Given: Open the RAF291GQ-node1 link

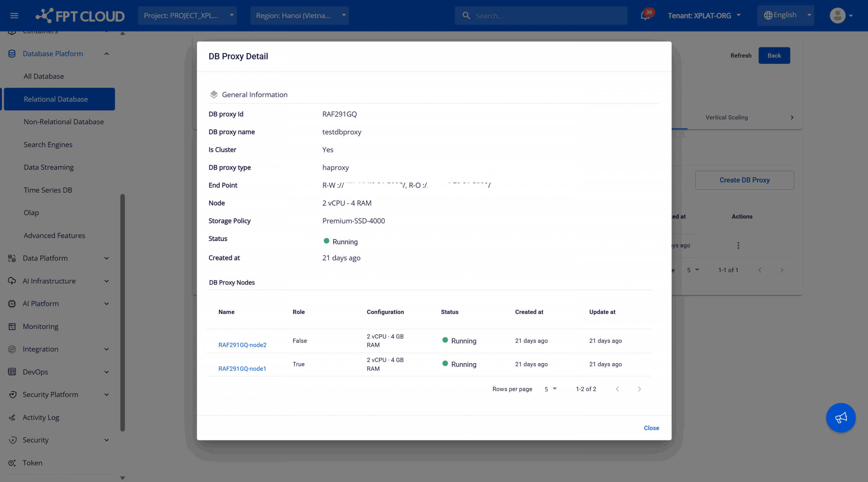Looking at the screenshot, I should click(x=242, y=369).
